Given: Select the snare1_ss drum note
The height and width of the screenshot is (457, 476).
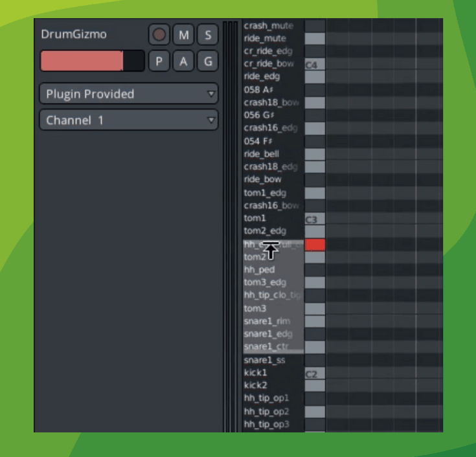Looking at the screenshot, I should coord(264,360).
